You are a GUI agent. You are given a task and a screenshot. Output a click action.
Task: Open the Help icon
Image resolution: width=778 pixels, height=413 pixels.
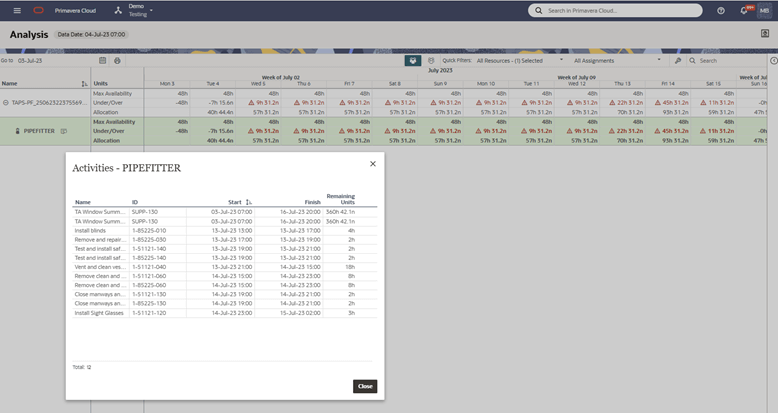721,10
